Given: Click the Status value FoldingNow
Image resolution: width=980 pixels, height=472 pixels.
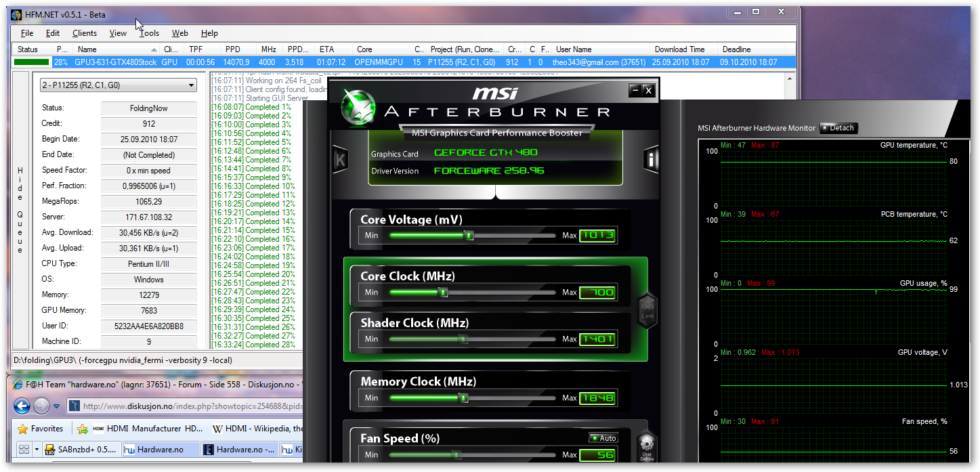Looking at the screenshot, I should pos(149,108).
